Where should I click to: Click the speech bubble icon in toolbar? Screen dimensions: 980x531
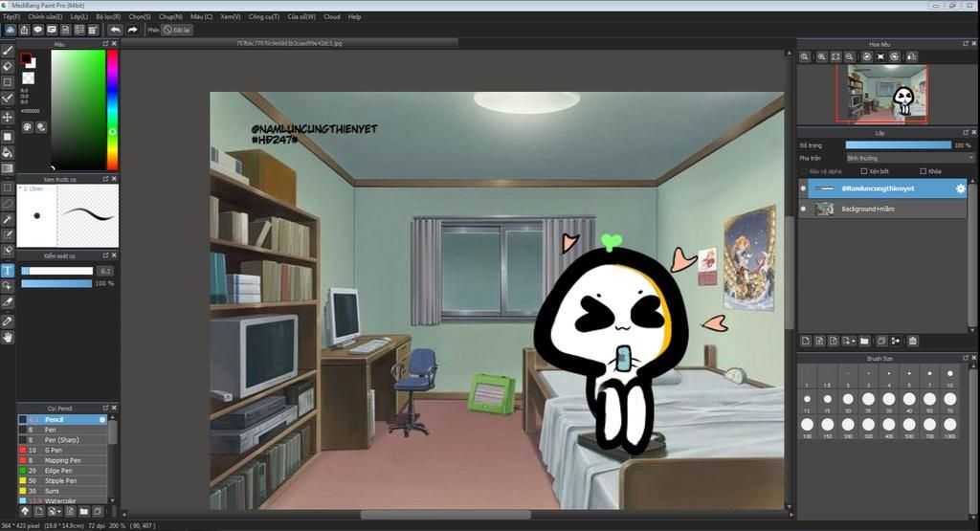[37, 30]
